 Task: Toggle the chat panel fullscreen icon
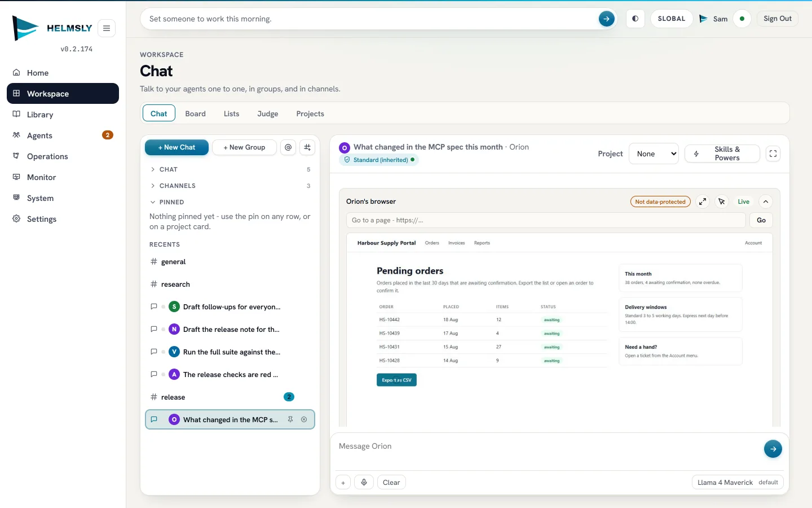(773, 154)
